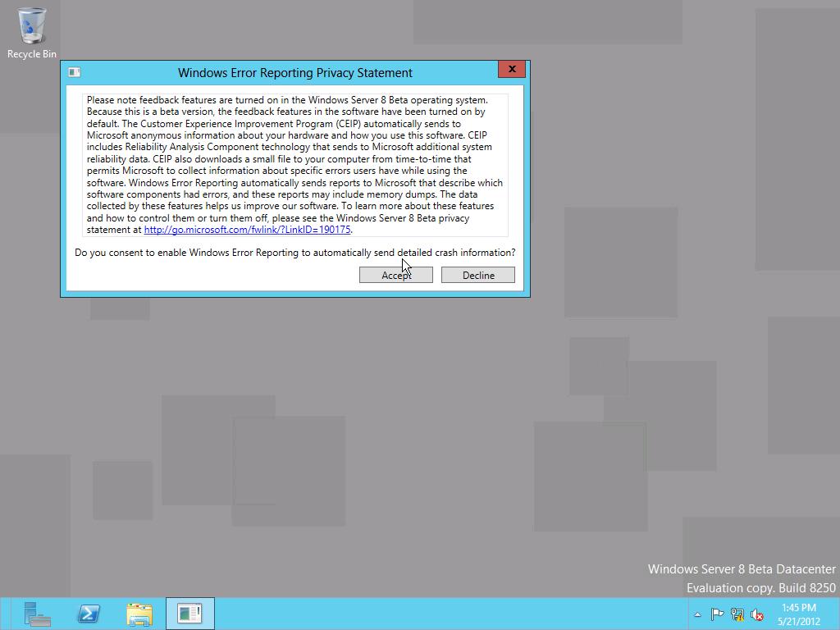Open Server Manager from the taskbar
840x630 pixels.
[x=37, y=614]
